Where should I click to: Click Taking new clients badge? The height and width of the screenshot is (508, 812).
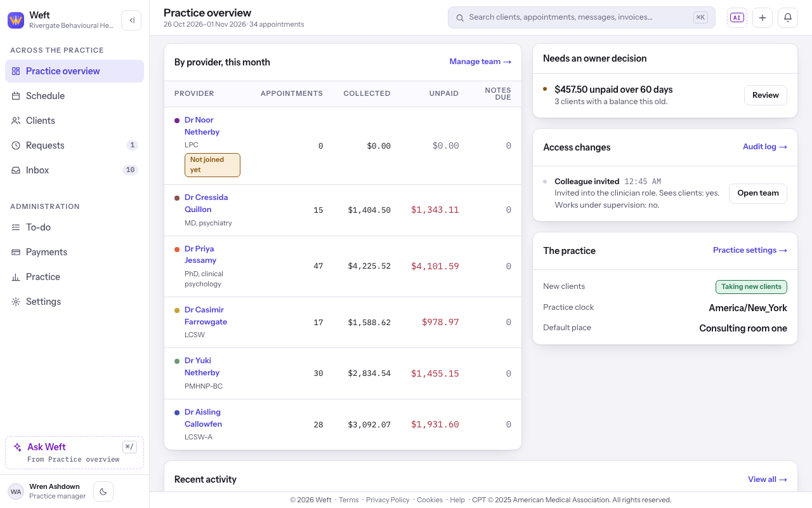(x=751, y=287)
